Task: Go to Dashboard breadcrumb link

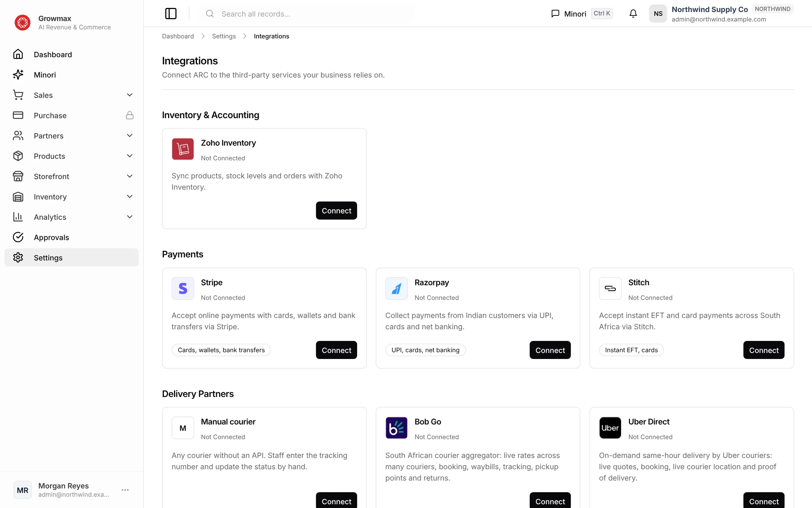Action: click(x=178, y=36)
